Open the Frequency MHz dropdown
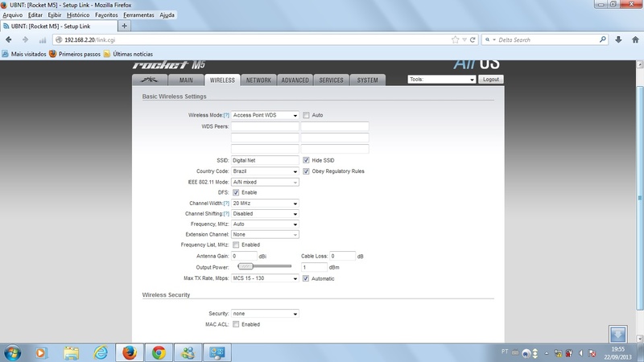 (x=265, y=224)
